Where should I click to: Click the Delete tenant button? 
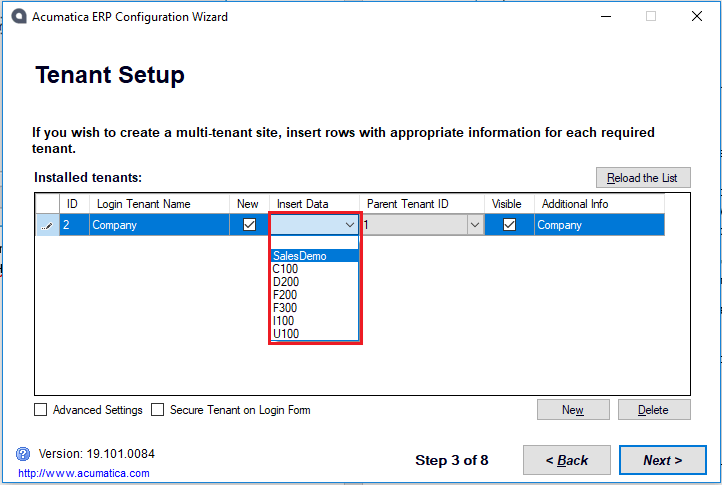point(654,409)
